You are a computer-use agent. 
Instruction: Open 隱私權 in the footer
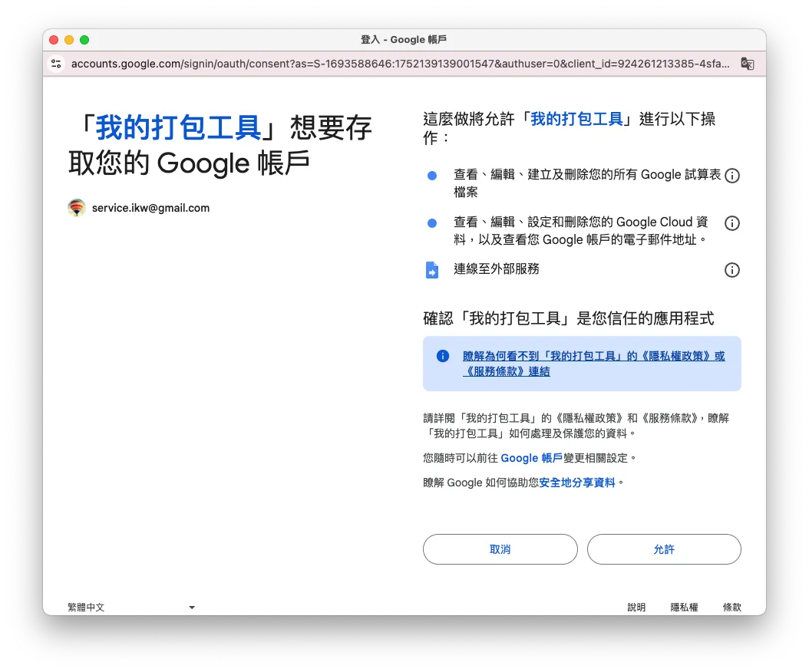684,607
